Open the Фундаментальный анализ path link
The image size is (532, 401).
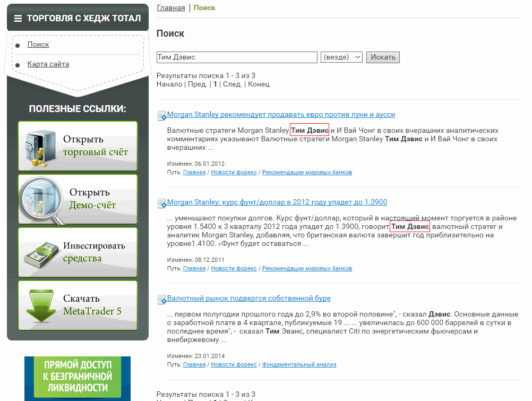(299, 364)
